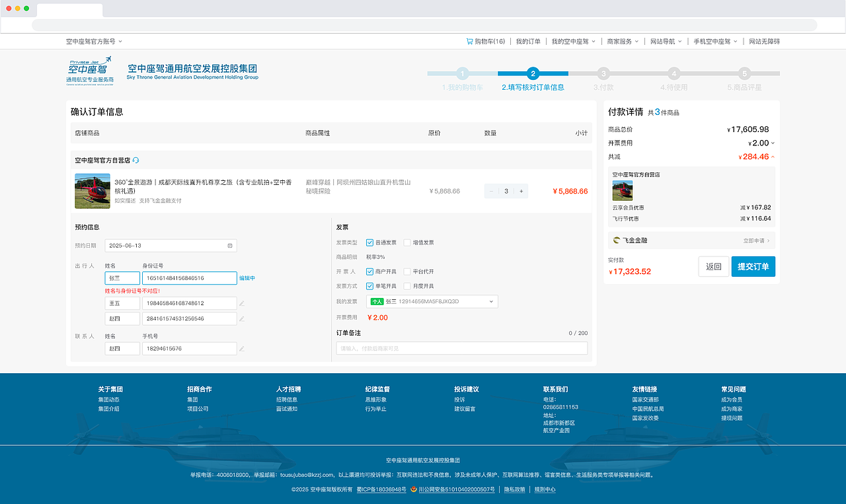Open 我的订单 in the top menu

click(527, 41)
